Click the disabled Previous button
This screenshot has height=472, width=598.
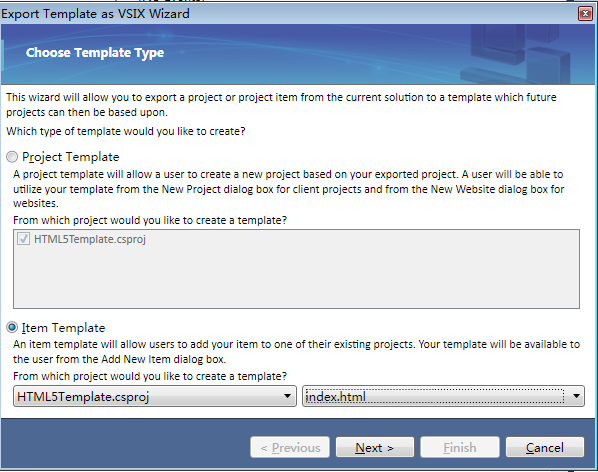[x=290, y=447]
